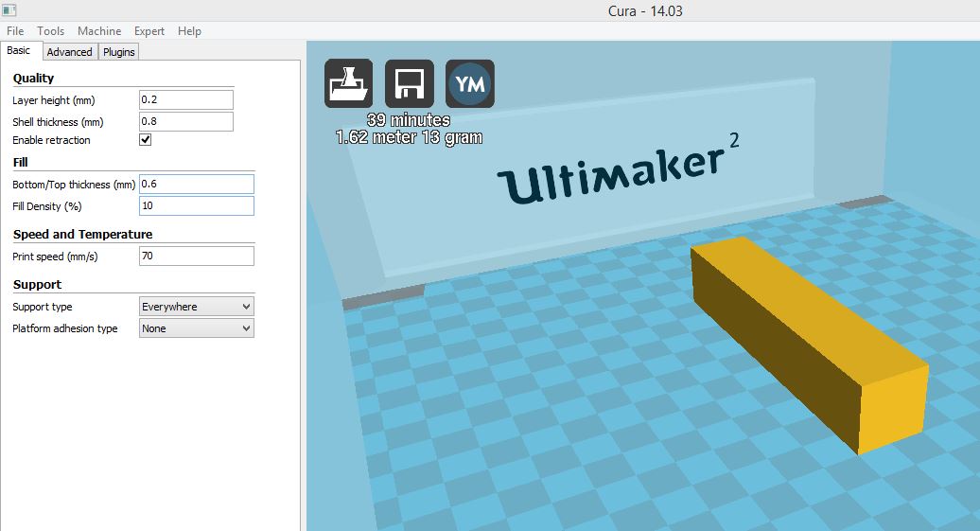Click the YM YouMagine share icon
This screenshot has height=531, width=980.
(470, 84)
